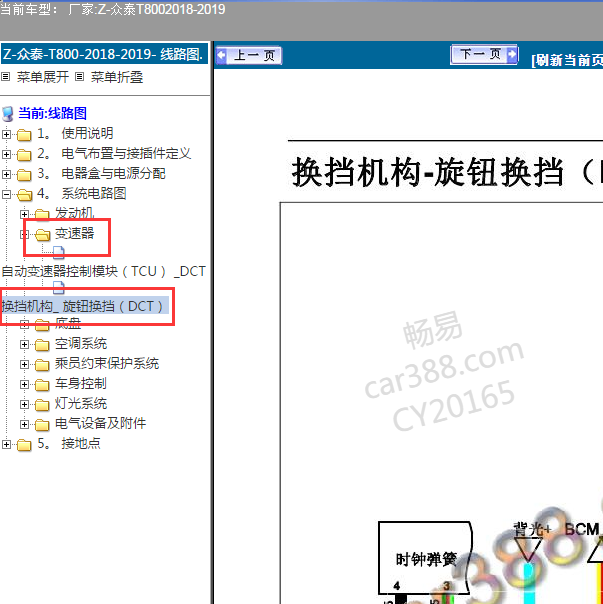603x604 pixels.
Task: Select the 发动机 label
Action: [x=74, y=213]
